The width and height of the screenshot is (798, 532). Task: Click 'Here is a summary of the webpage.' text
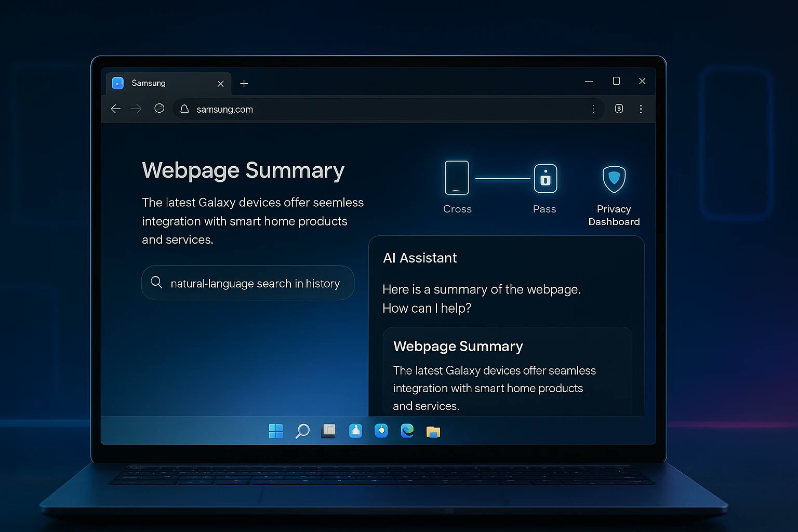(482, 289)
